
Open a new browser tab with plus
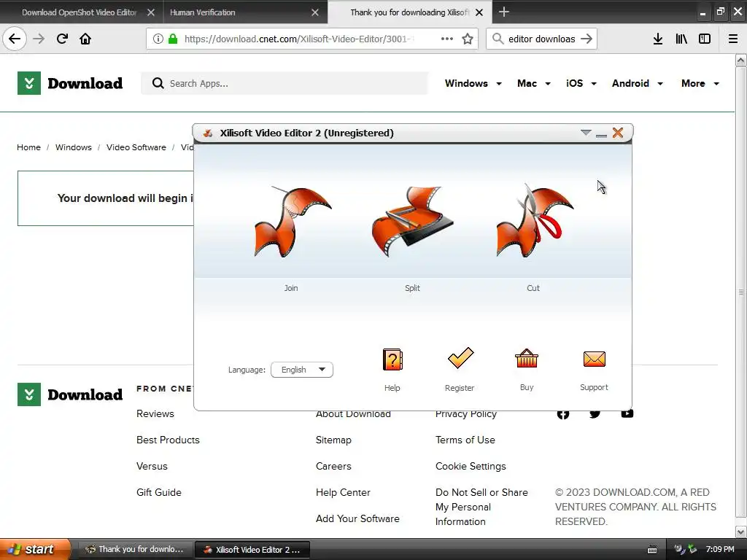[503, 12]
